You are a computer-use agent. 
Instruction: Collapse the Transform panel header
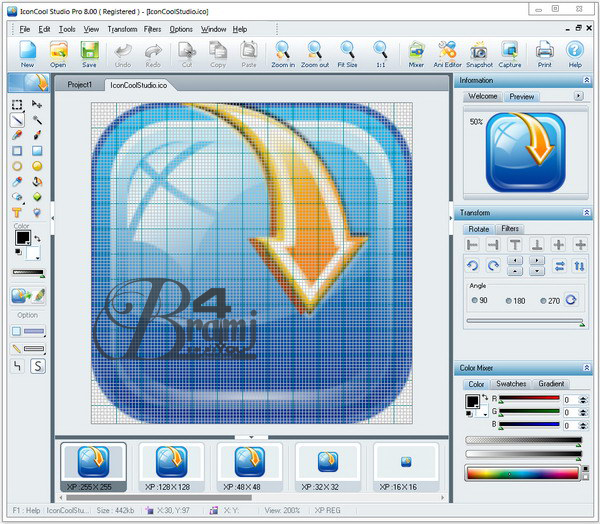[584, 213]
